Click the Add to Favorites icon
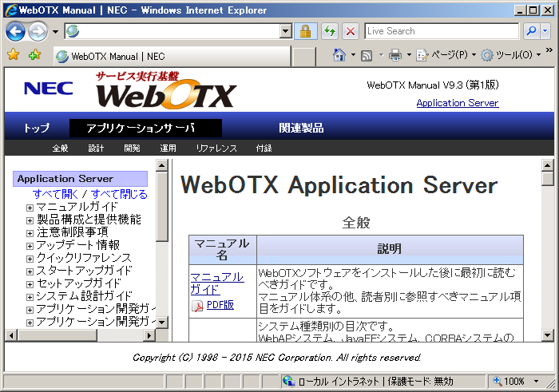 (x=34, y=55)
